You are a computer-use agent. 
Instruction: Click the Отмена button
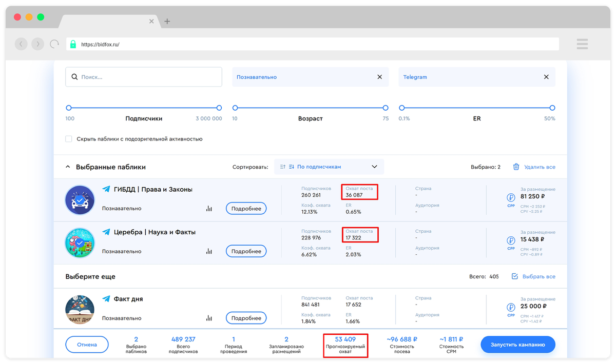(x=87, y=345)
